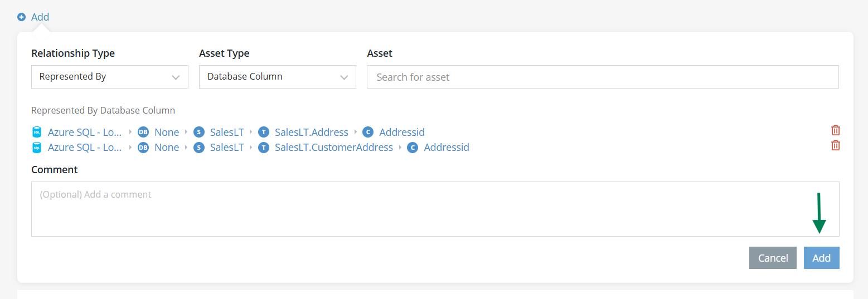
Task: Click the plus icon next to Add
Action: (x=22, y=17)
